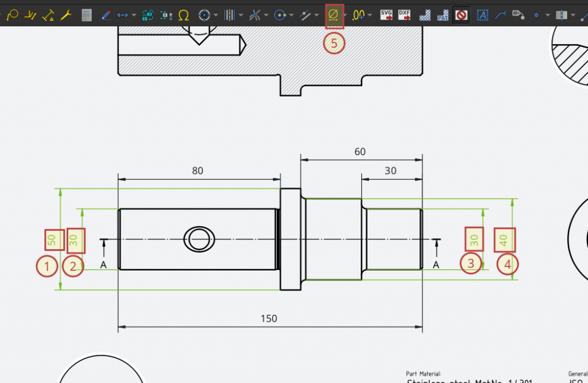588x383 pixels.
Task: Open dropdown beside crosshair centerline tool
Action: (x=215, y=16)
